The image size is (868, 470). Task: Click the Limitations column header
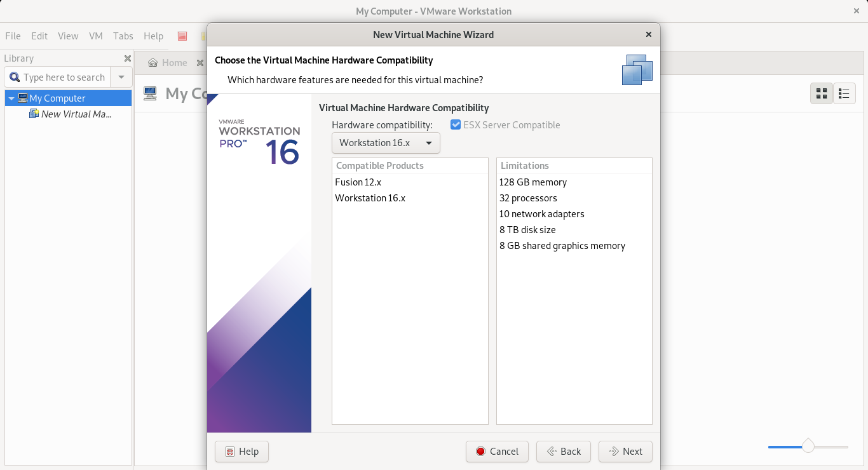(x=574, y=166)
